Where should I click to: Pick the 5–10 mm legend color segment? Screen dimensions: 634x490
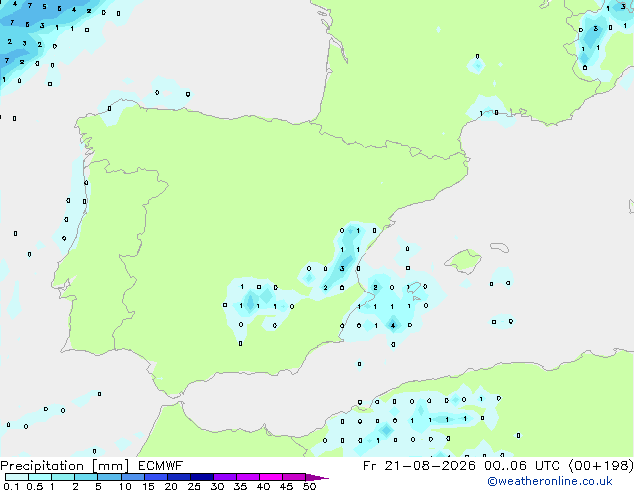109,477
